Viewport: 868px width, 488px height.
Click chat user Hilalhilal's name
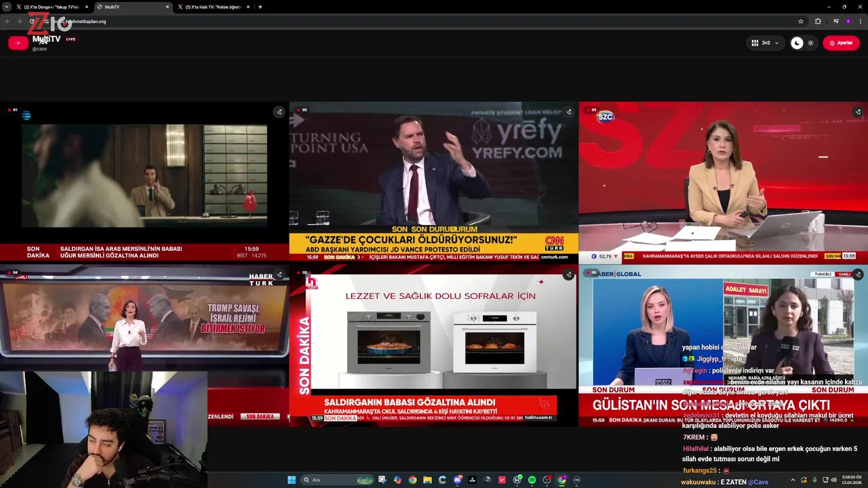[696, 449]
